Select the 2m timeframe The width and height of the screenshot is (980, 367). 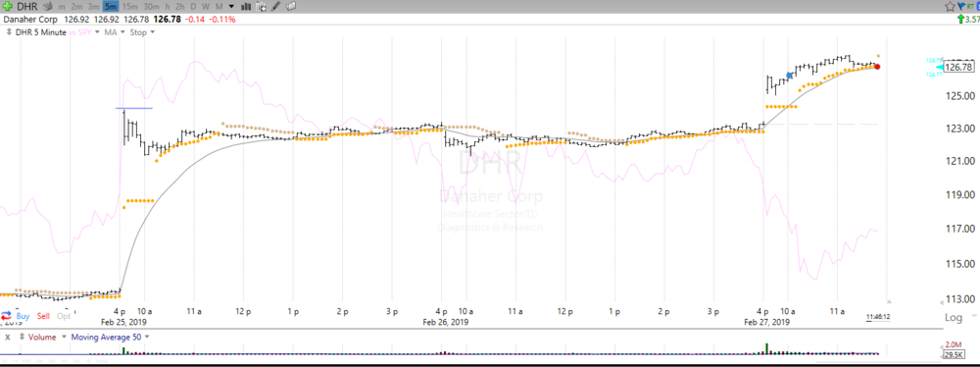[x=76, y=7]
